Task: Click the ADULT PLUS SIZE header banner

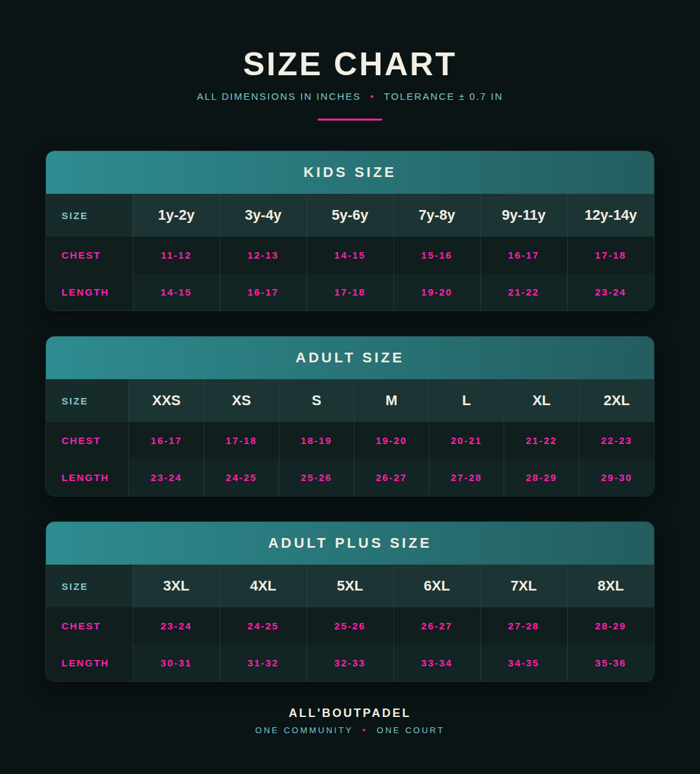Action: coord(349,543)
